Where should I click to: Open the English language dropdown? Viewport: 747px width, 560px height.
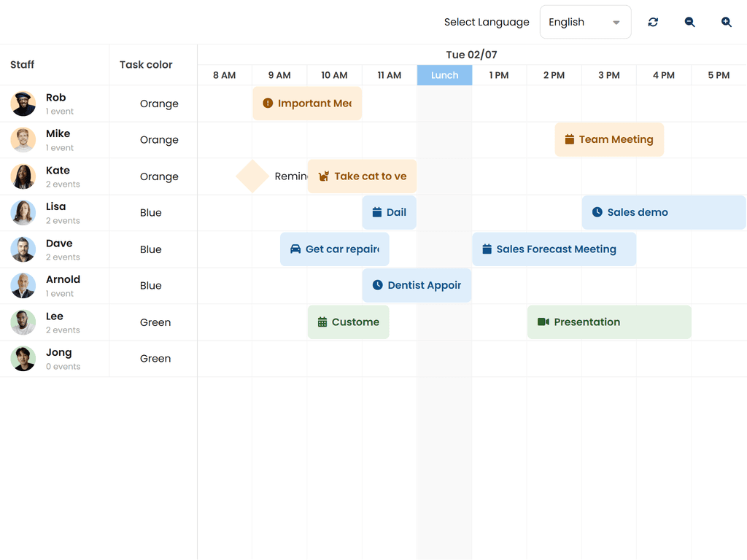click(x=584, y=22)
